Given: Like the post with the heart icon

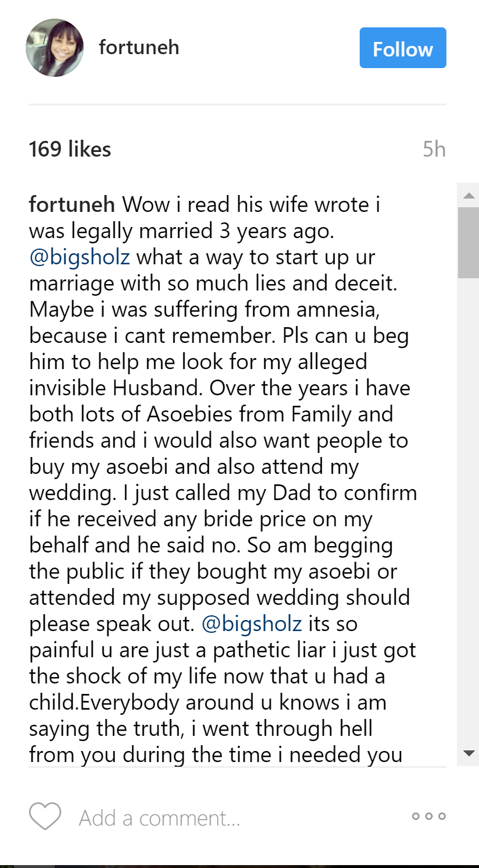Looking at the screenshot, I should [x=45, y=816].
